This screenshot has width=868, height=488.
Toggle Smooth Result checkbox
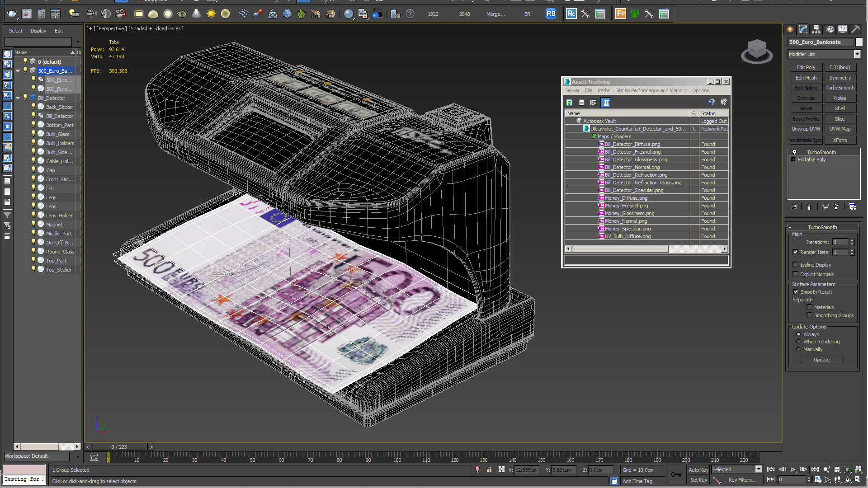pyautogui.click(x=796, y=292)
